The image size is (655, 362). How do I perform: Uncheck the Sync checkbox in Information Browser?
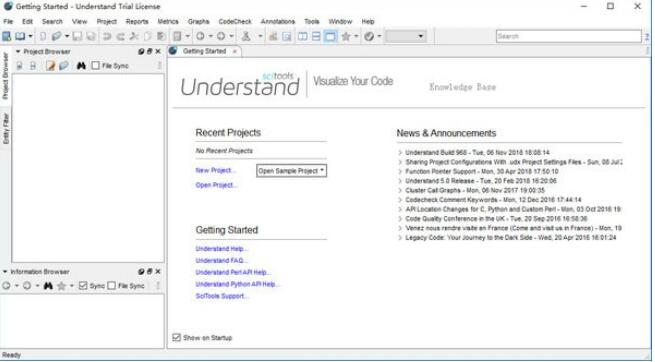pos(83,286)
